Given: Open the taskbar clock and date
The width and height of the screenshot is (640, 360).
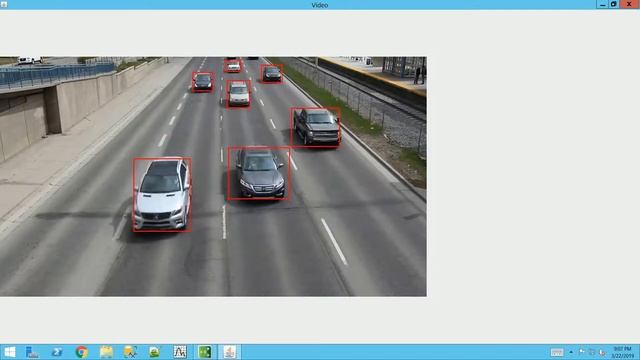Looking at the screenshot, I should click(623, 352).
